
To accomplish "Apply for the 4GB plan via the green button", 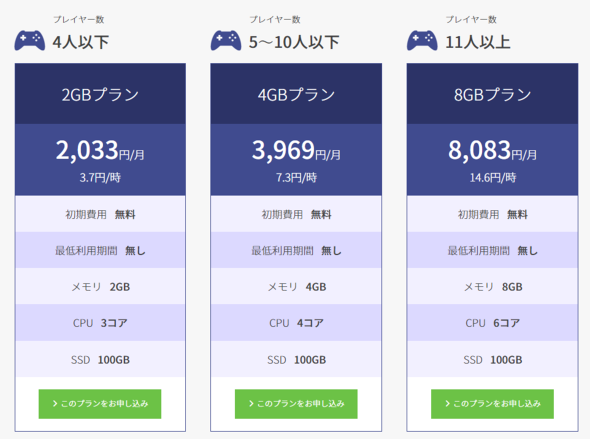I will [296, 404].
